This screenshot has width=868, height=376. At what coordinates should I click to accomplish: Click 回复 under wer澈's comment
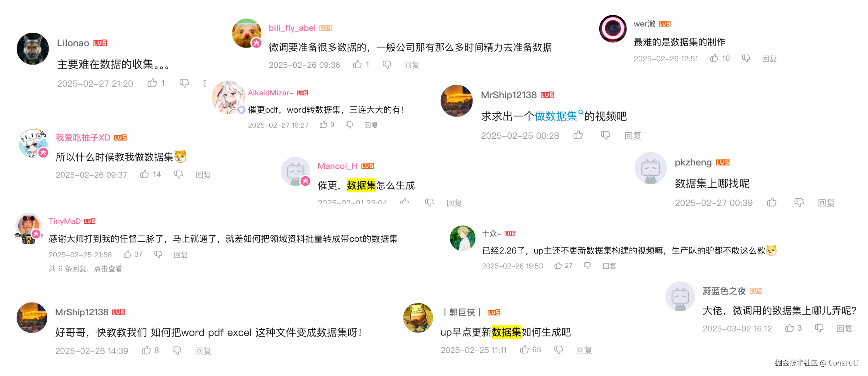point(769,59)
